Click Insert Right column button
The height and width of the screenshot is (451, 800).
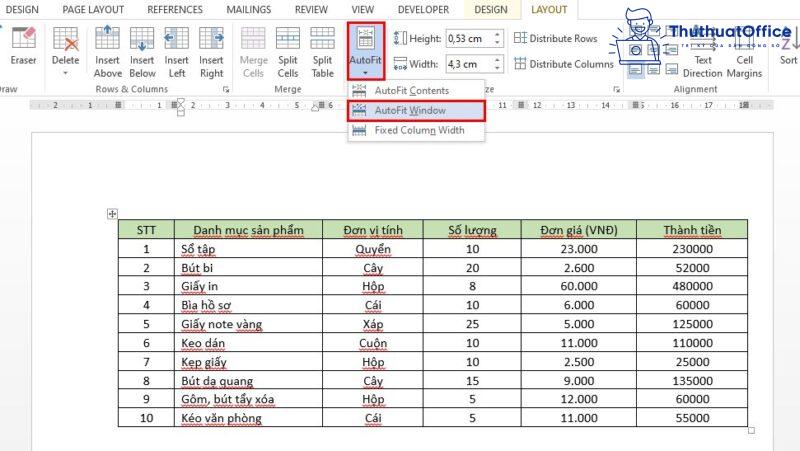[x=212, y=52]
